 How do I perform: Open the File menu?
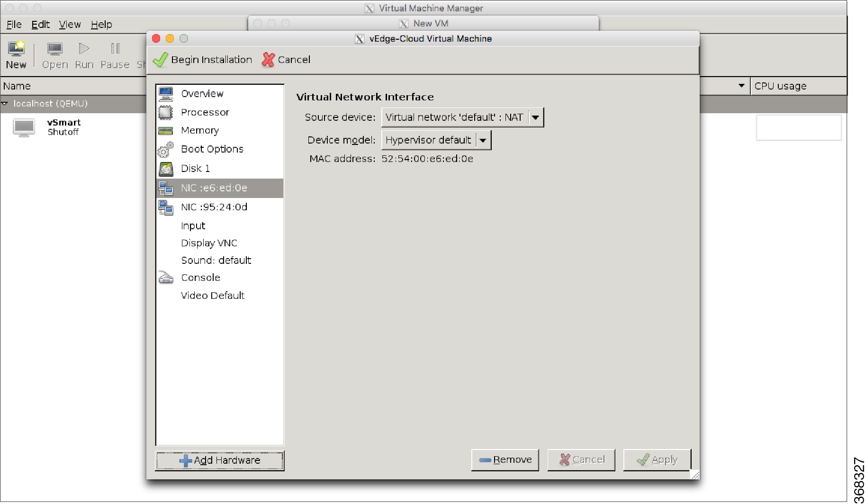pos(13,24)
